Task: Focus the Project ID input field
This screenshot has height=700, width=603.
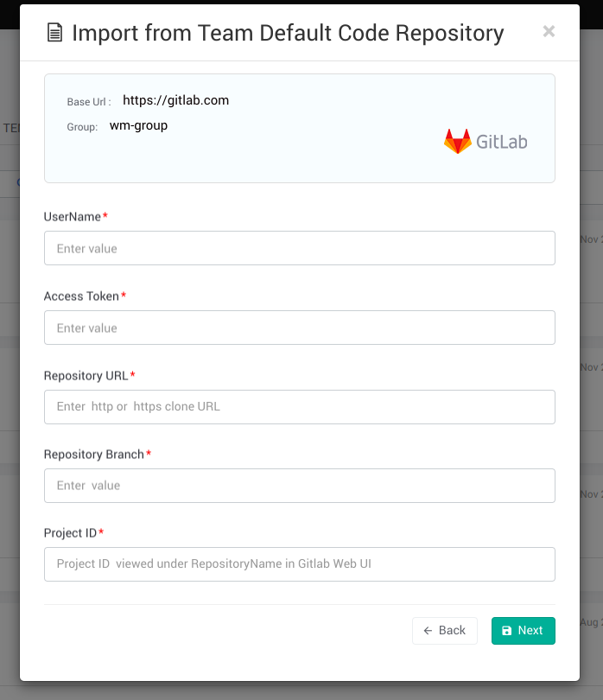Action: (299, 564)
